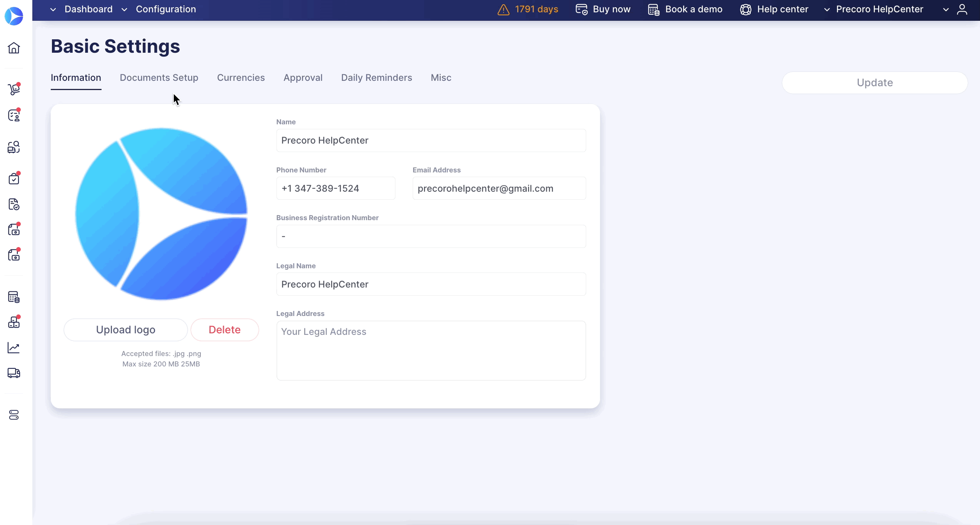
Task: Open the shopping bag with checkmark sidebar icon
Action: coord(14,178)
